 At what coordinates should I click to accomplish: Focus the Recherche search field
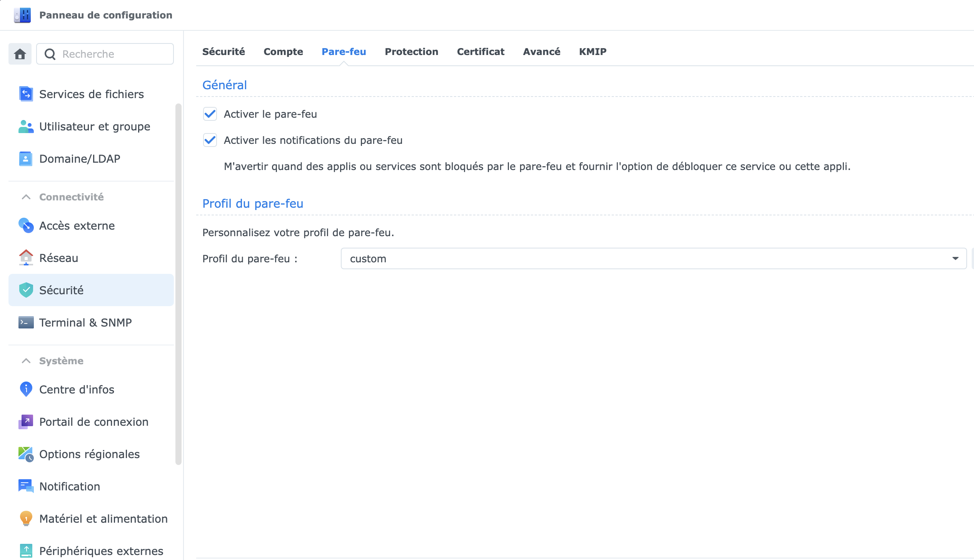[112, 54]
